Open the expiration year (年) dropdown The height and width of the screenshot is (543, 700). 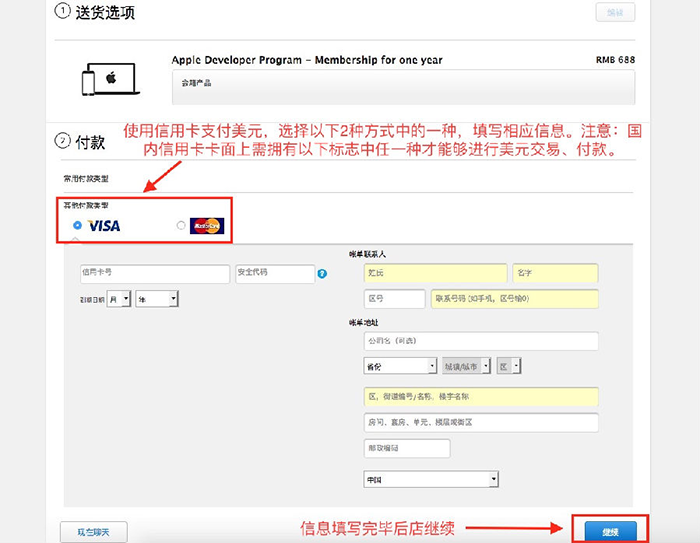pos(157,298)
